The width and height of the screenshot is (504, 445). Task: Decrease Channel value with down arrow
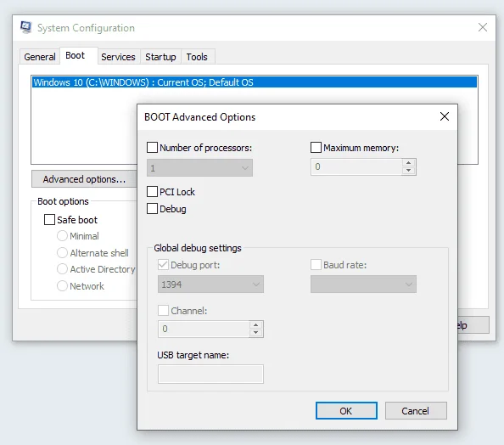click(x=256, y=333)
